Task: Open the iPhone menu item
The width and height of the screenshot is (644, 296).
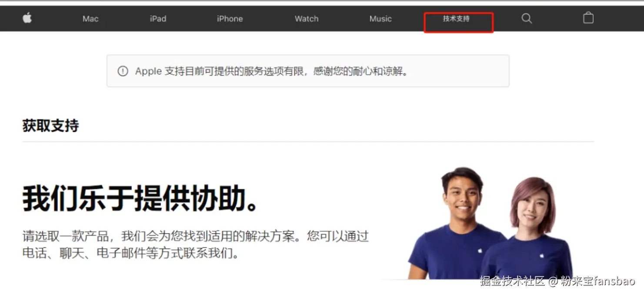Action: coord(230,19)
